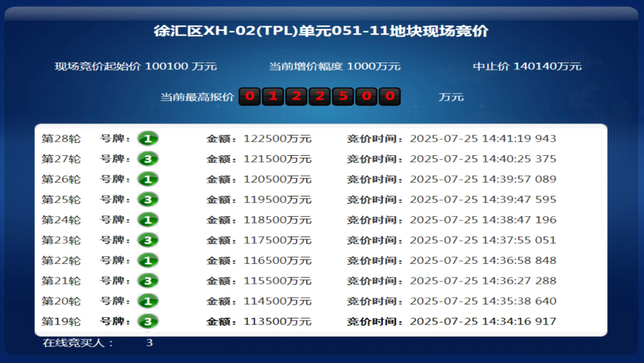Click amount 115500万元
The height and width of the screenshot is (363, 644).
(277, 281)
